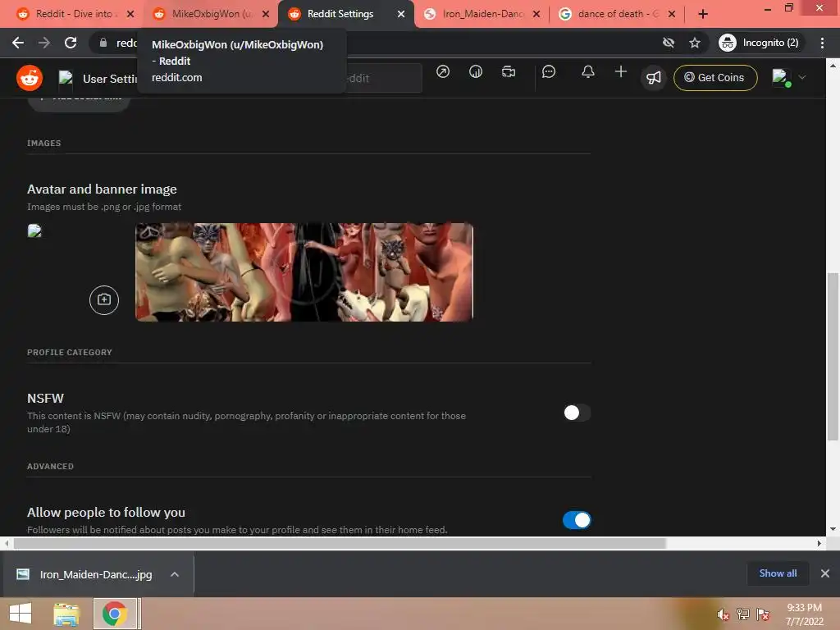Open the notifications bell icon

tap(587, 72)
